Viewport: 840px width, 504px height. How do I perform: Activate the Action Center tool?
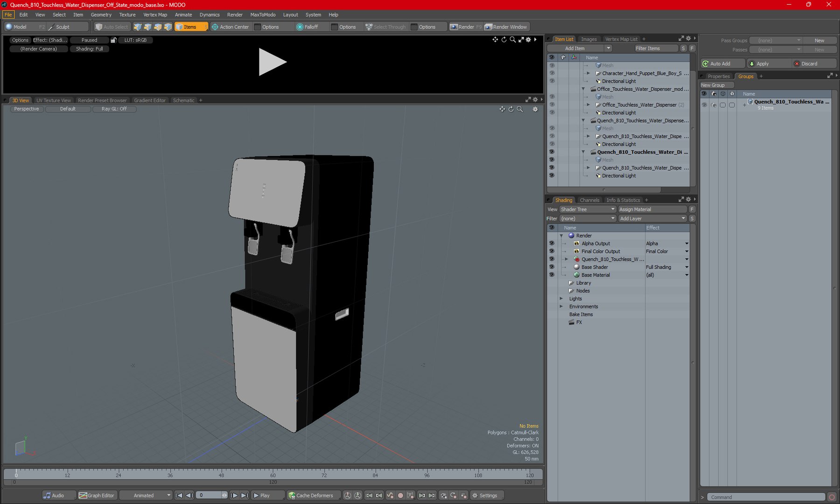(231, 27)
